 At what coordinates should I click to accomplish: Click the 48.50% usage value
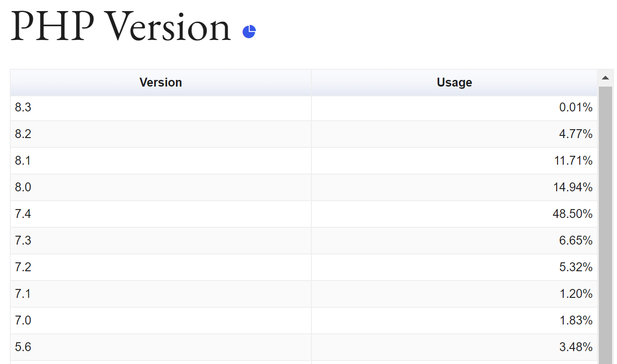pos(573,214)
